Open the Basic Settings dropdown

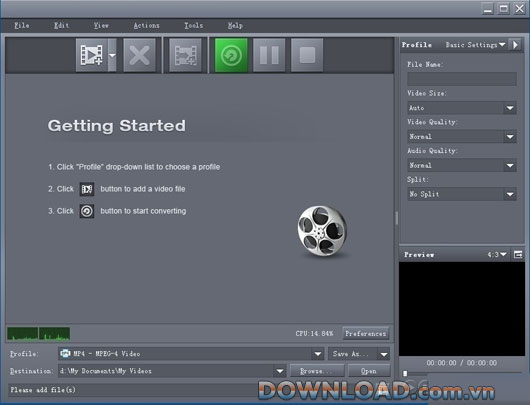coord(475,45)
